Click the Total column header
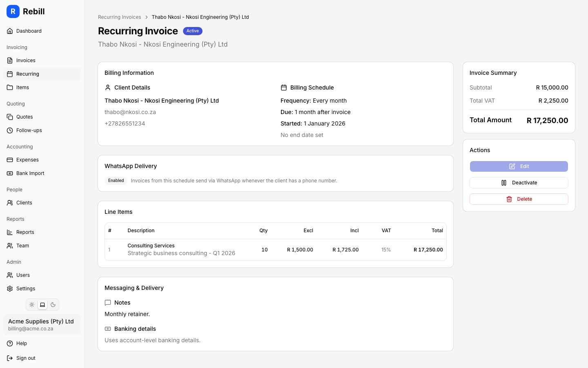The height and width of the screenshot is (368, 588). tap(437, 231)
